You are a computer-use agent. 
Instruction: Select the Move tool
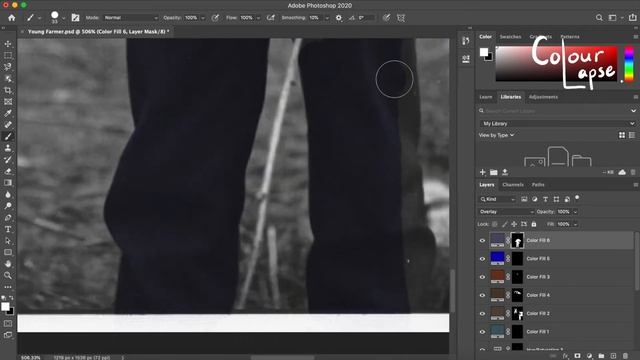click(8, 44)
